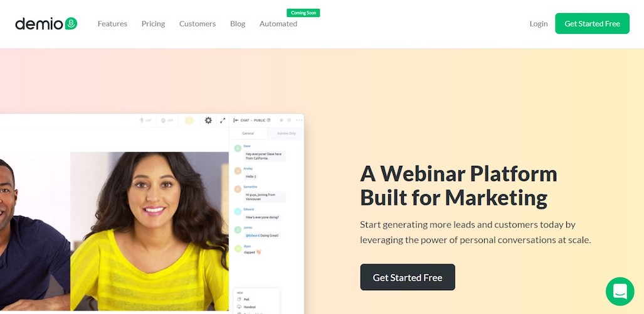Click the yellow presenter avatar circle
Image resolution: width=644 pixels, height=314 pixels.
[189, 120]
